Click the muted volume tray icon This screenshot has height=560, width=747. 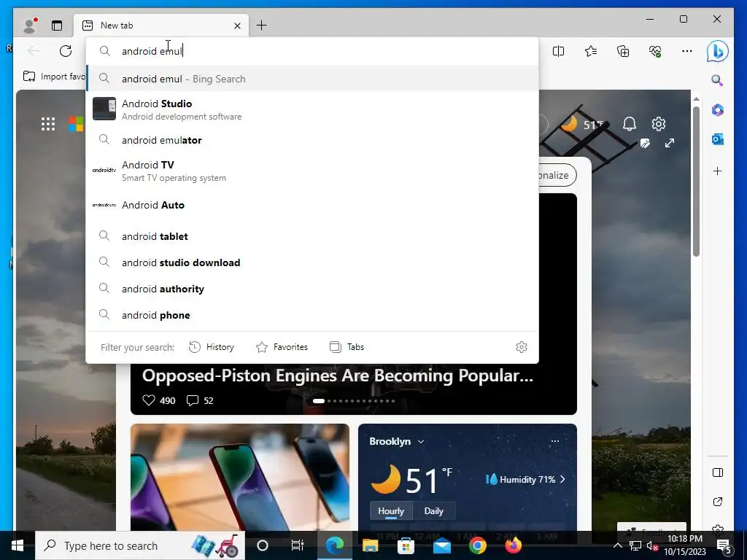(x=652, y=545)
